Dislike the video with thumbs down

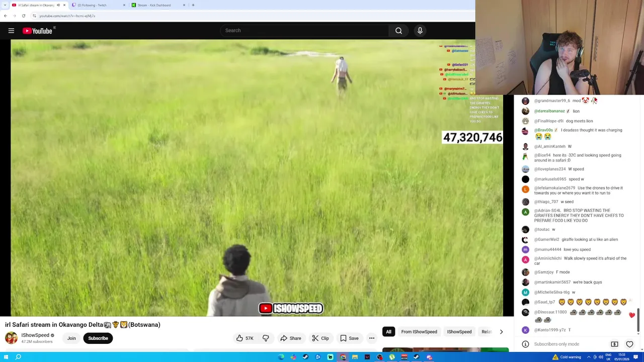tap(266, 338)
